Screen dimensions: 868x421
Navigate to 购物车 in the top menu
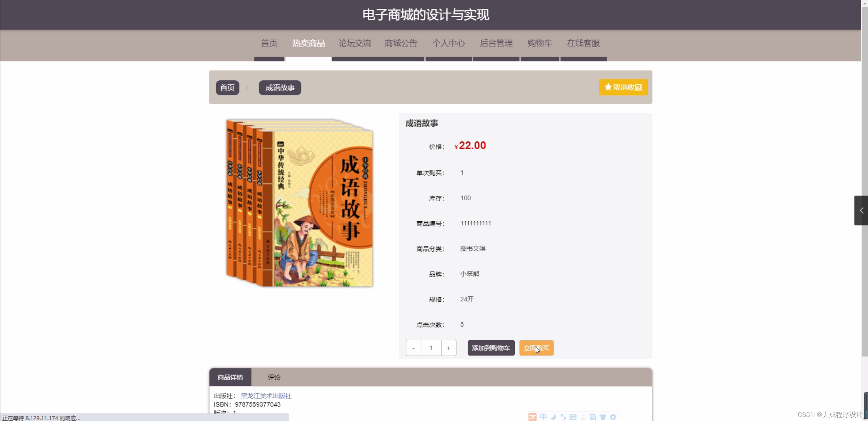point(540,43)
